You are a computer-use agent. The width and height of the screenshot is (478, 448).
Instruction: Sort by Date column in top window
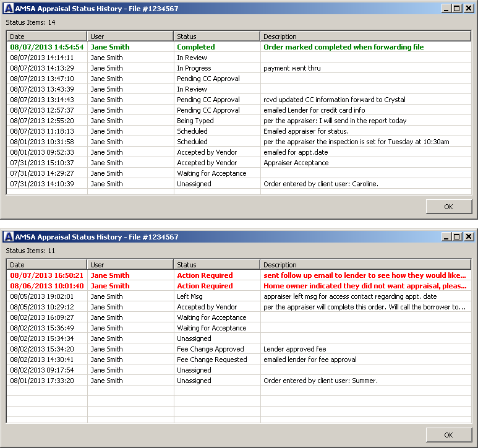[x=47, y=37]
